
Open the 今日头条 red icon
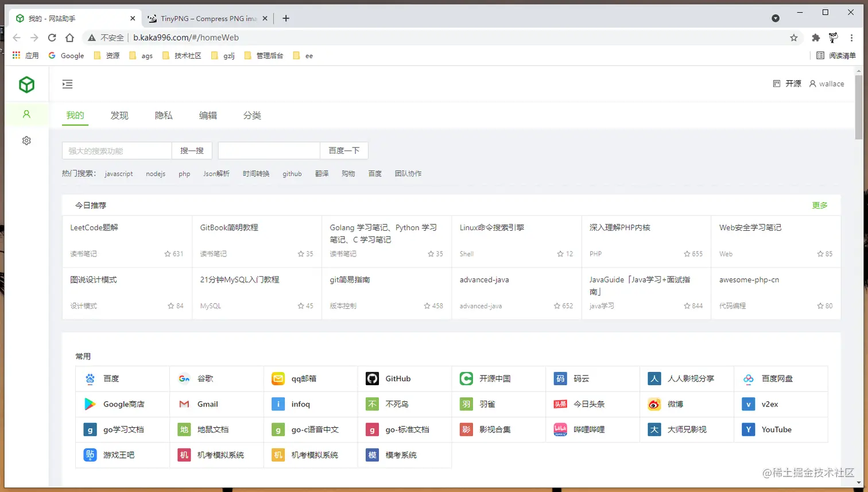point(560,404)
